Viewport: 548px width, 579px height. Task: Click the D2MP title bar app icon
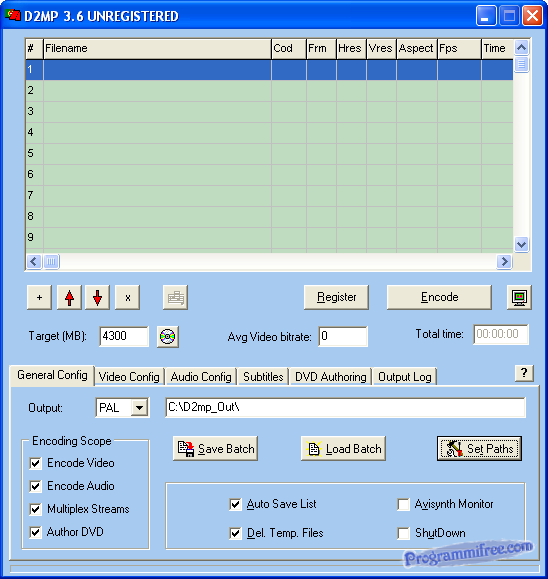point(13,15)
